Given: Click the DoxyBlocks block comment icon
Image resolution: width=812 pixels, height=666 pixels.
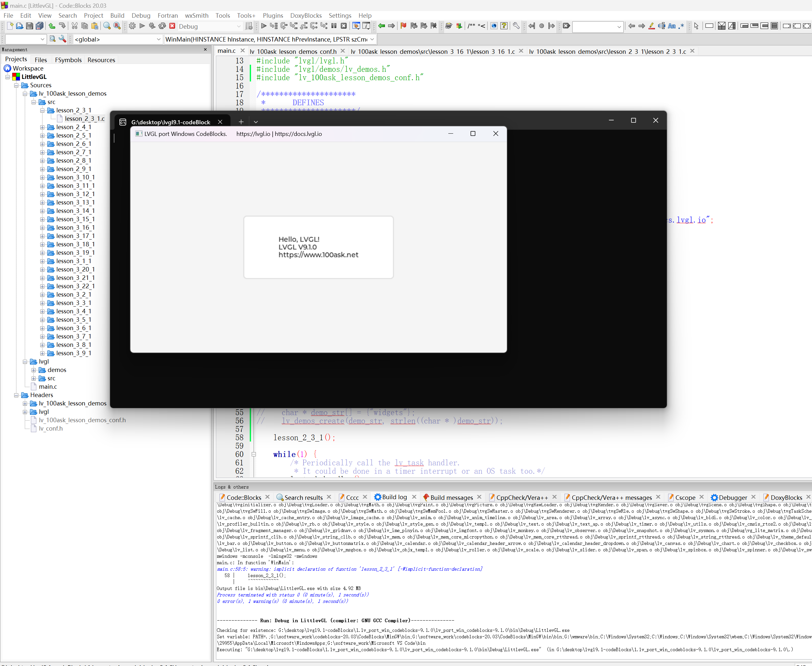Looking at the screenshot, I should [x=471, y=26].
